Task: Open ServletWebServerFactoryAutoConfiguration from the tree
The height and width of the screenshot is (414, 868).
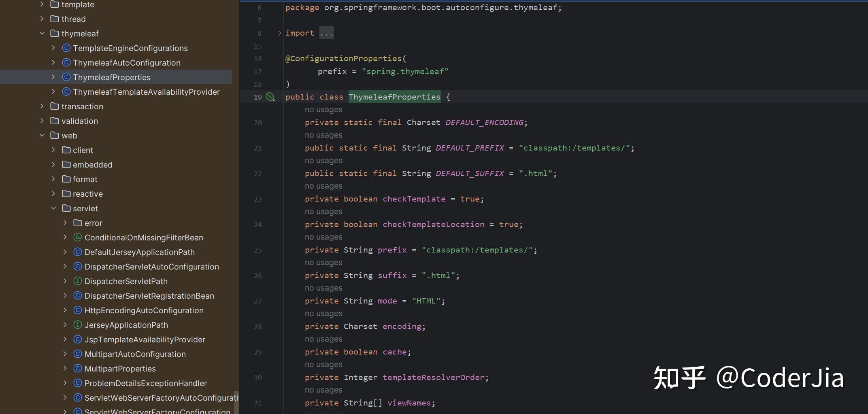Action: 162,398
